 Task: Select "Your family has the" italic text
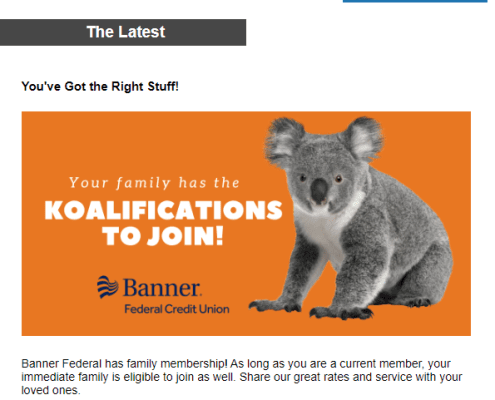point(154,183)
